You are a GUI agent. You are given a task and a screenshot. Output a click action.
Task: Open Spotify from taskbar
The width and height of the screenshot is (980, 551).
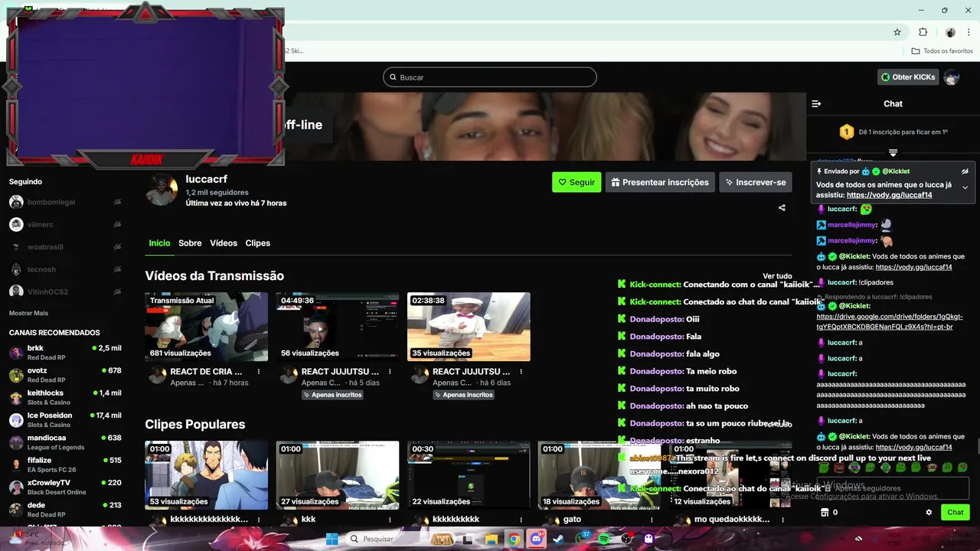[604, 539]
